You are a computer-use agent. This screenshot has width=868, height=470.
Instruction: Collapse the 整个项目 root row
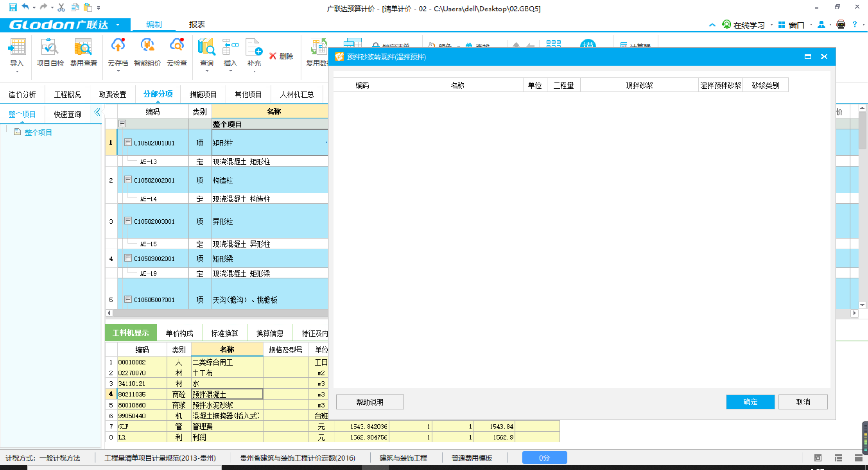[x=122, y=123]
